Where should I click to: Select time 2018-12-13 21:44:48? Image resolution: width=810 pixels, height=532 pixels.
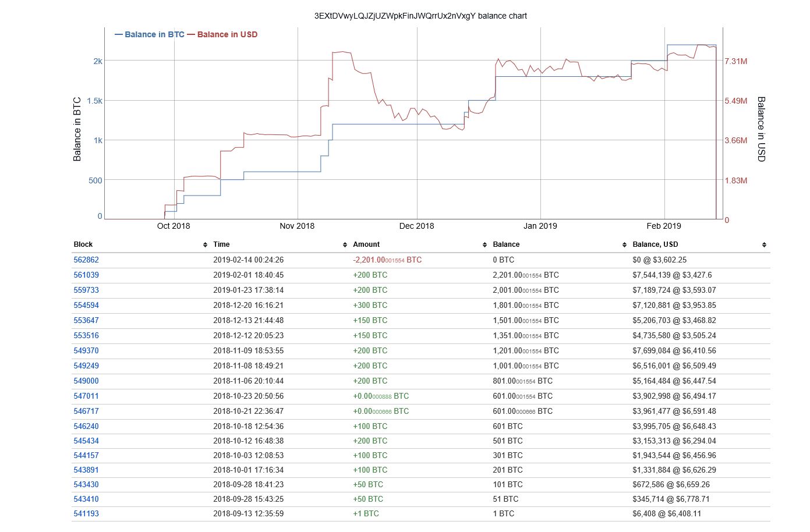249,320
